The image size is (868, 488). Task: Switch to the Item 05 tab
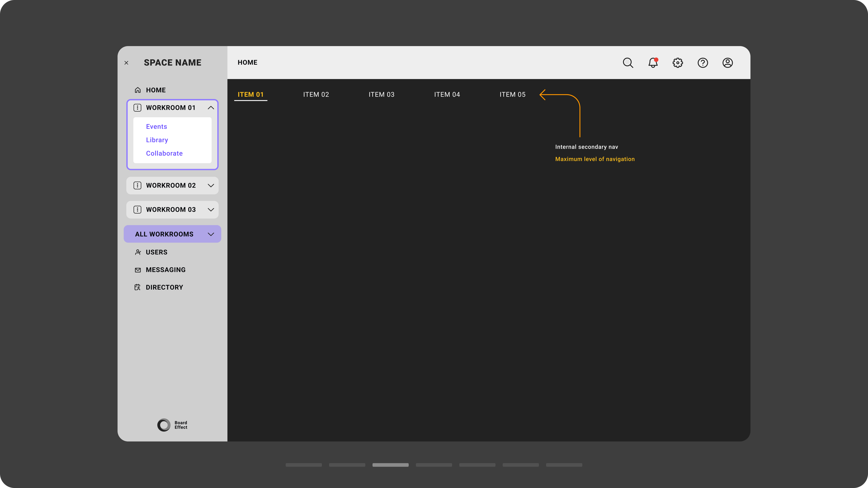[512, 95]
